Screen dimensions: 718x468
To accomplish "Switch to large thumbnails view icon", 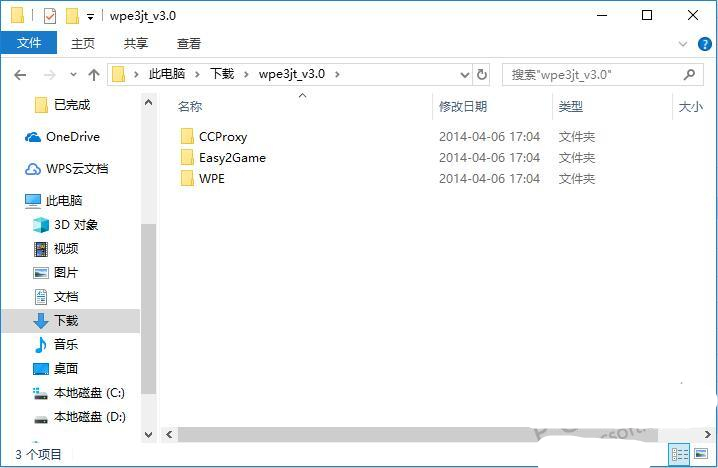I will (701, 454).
